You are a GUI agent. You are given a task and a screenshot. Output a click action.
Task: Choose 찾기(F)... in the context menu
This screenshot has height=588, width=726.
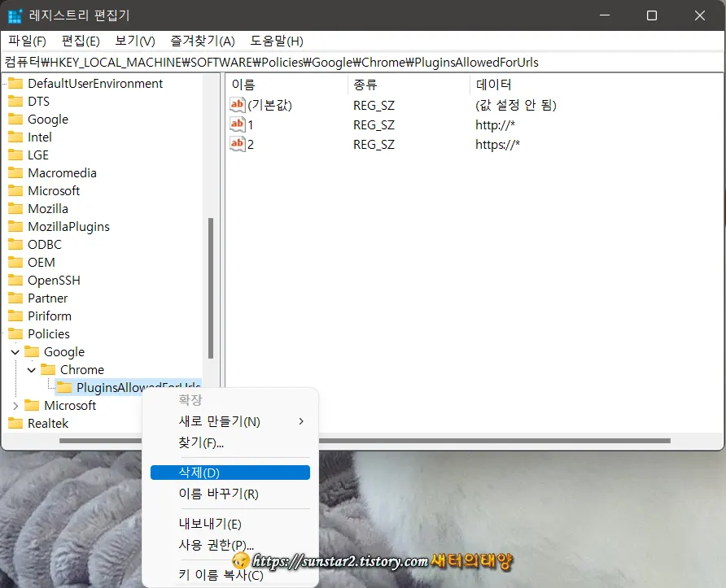[x=230, y=442]
